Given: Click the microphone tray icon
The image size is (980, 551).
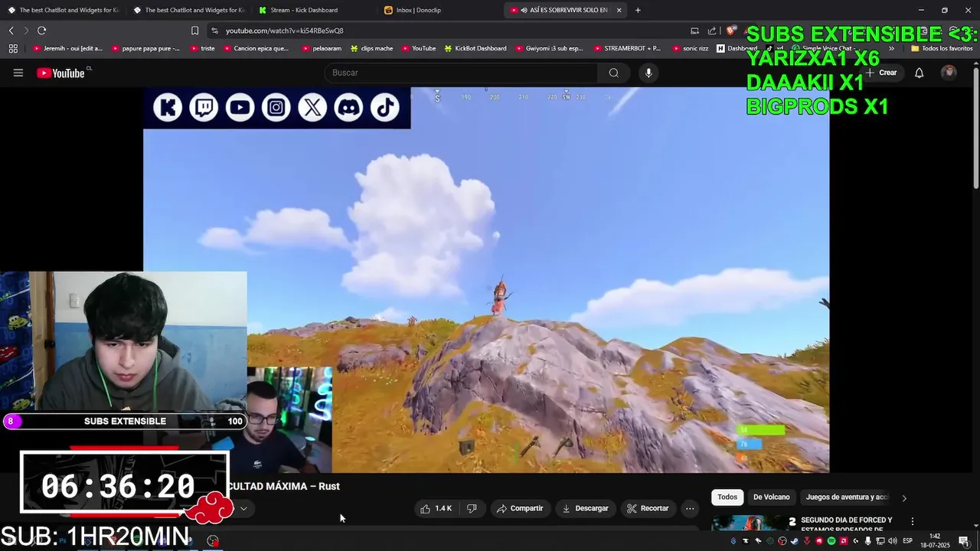Looking at the screenshot, I should coord(868,541).
